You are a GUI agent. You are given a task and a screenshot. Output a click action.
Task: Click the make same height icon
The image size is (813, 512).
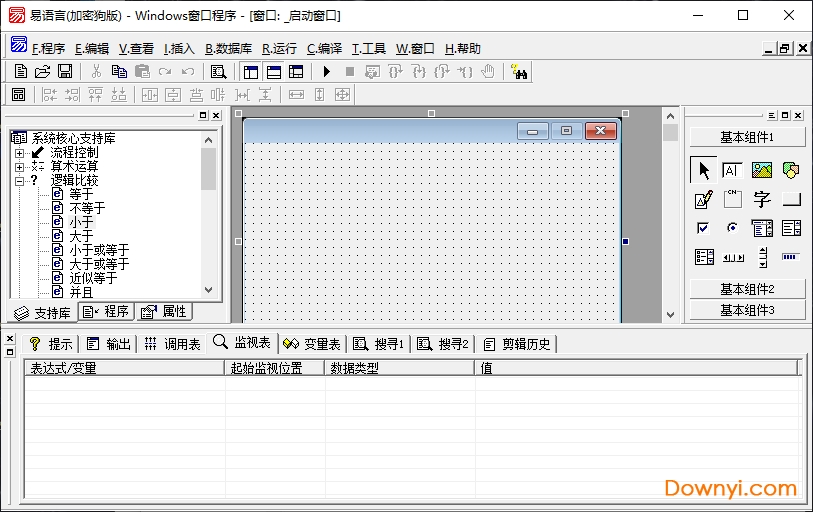click(319, 94)
